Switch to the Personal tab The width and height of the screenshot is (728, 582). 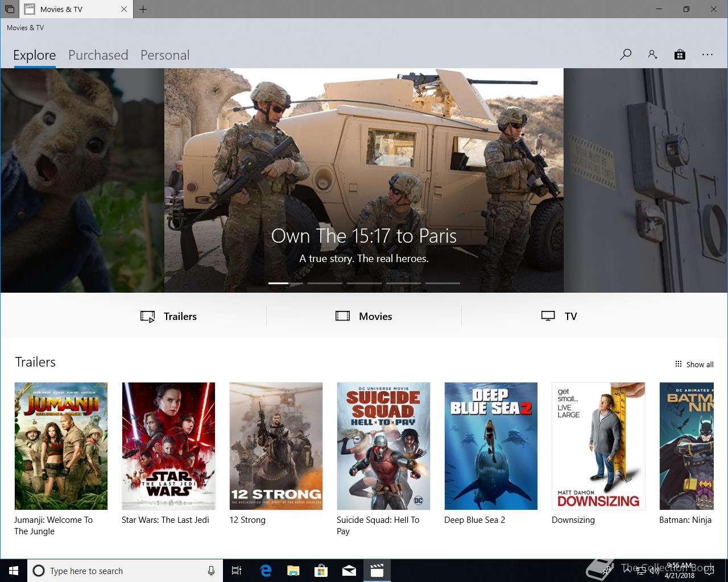pyautogui.click(x=165, y=55)
